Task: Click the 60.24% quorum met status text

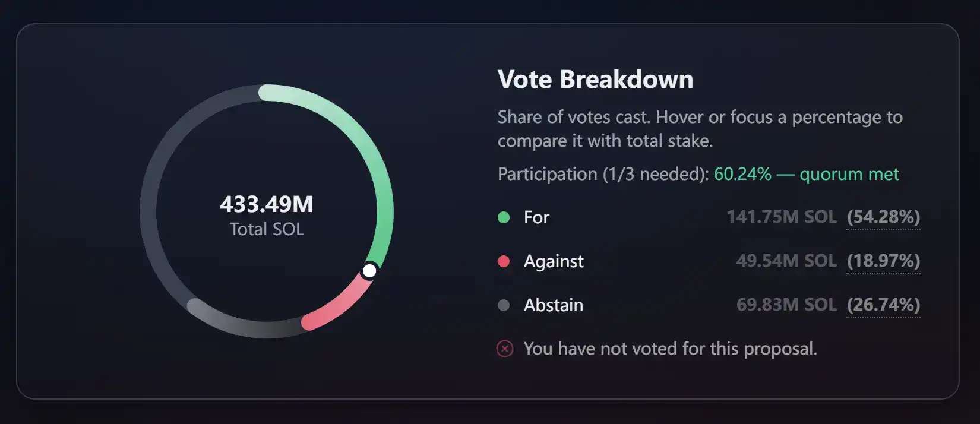Action: (806, 174)
